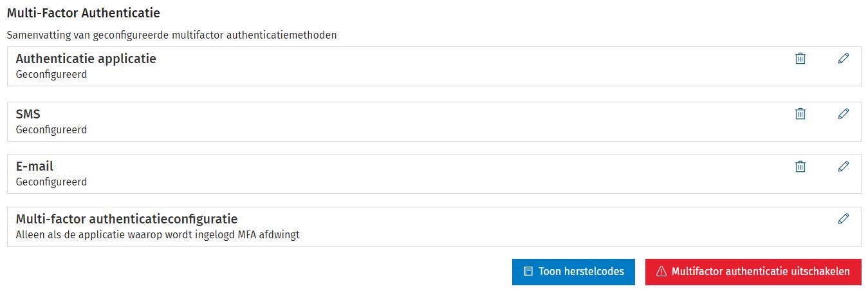This screenshot has height=293, width=868.
Task: Click Geconfigureerd status under E-mail
Action: [x=51, y=182]
